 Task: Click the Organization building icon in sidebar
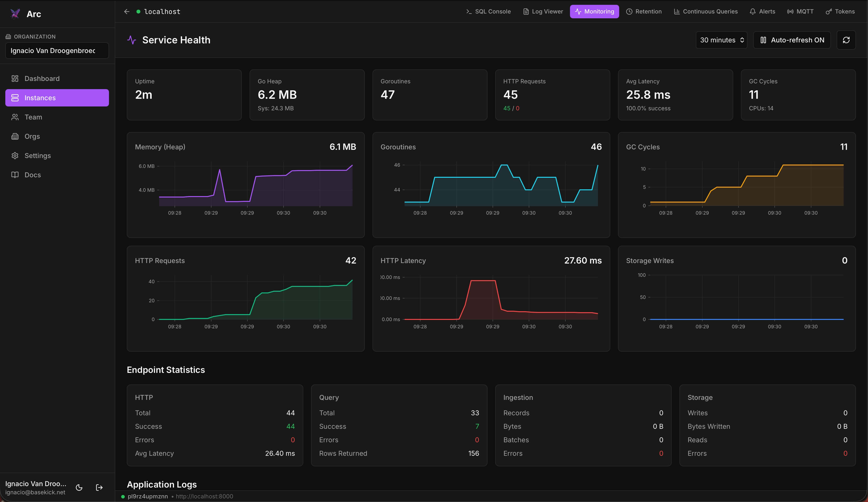(x=8, y=36)
